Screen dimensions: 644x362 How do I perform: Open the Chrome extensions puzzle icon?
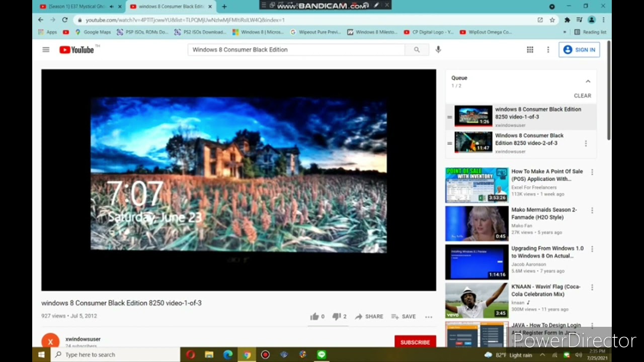pyautogui.click(x=567, y=20)
